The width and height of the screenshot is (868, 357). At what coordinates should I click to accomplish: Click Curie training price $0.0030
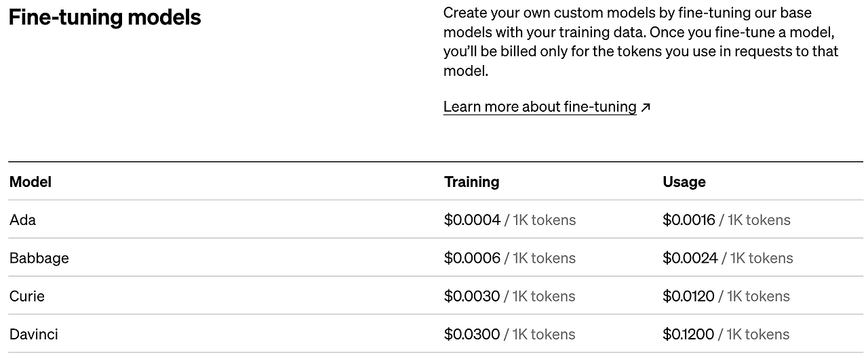(x=472, y=295)
